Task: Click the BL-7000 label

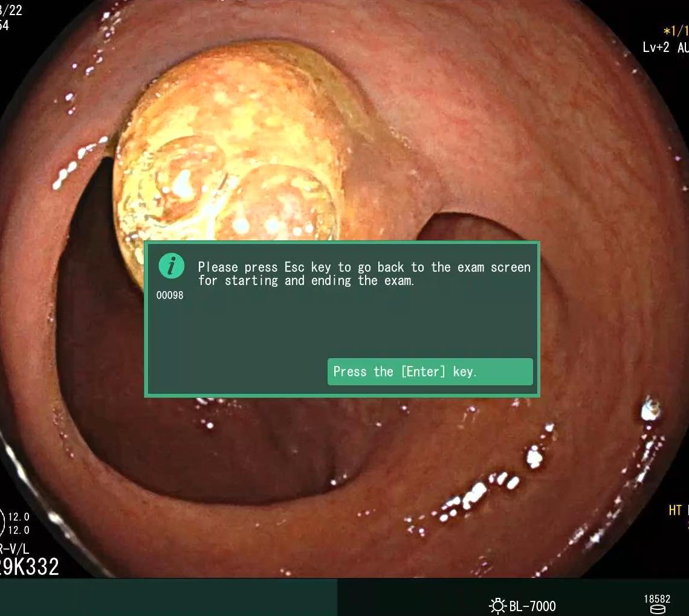Action: [x=532, y=606]
